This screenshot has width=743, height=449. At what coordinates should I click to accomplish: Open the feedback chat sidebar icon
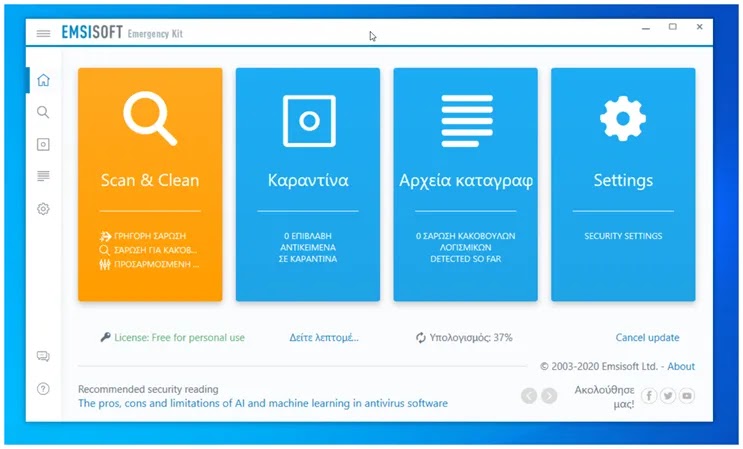43,356
